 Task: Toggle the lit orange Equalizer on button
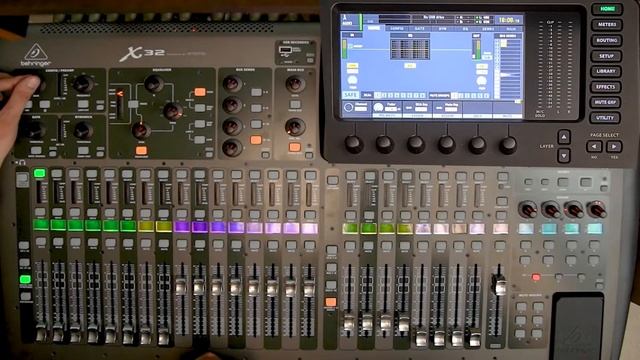coord(141,151)
